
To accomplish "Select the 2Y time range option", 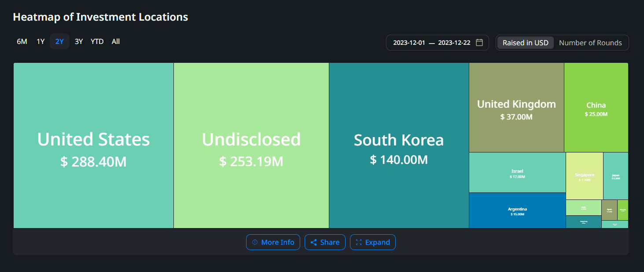I will pyautogui.click(x=59, y=41).
